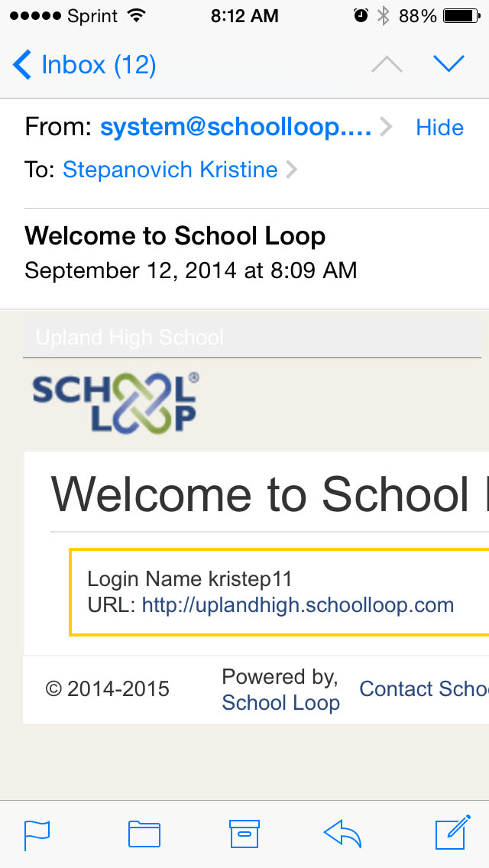Tap the Upland High School header
Viewport: 489px width, 868px height.
[x=130, y=337]
